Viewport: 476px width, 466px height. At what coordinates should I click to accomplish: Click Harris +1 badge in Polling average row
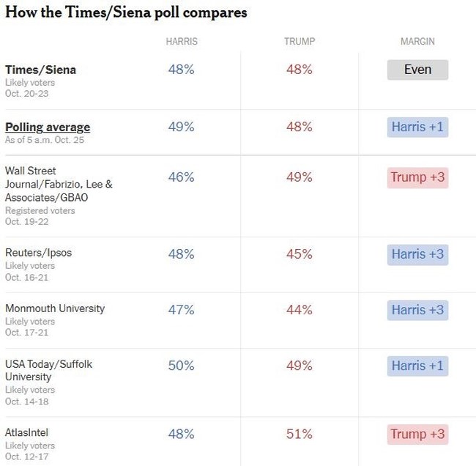[417, 127]
